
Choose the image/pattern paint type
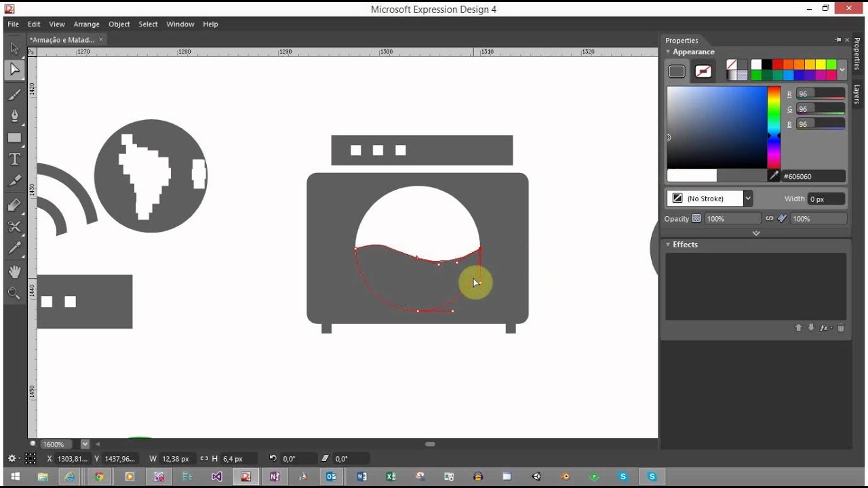click(x=743, y=75)
